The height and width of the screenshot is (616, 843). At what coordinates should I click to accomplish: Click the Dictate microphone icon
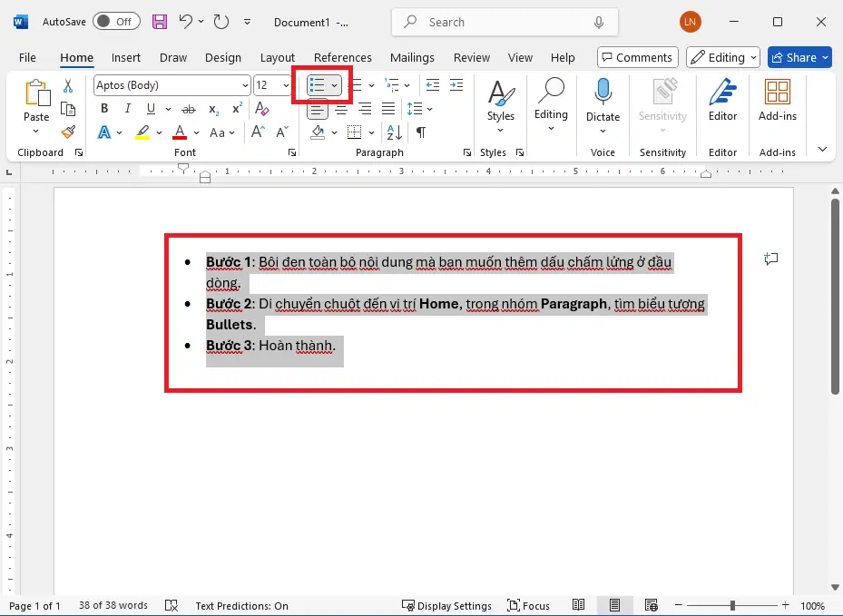603,92
